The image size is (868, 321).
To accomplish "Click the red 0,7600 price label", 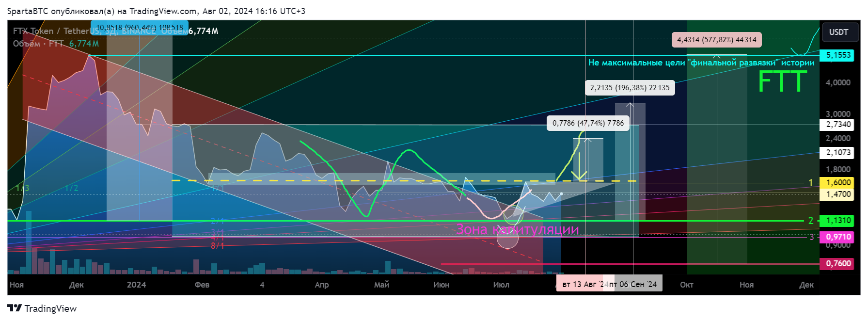I will coord(836,264).
